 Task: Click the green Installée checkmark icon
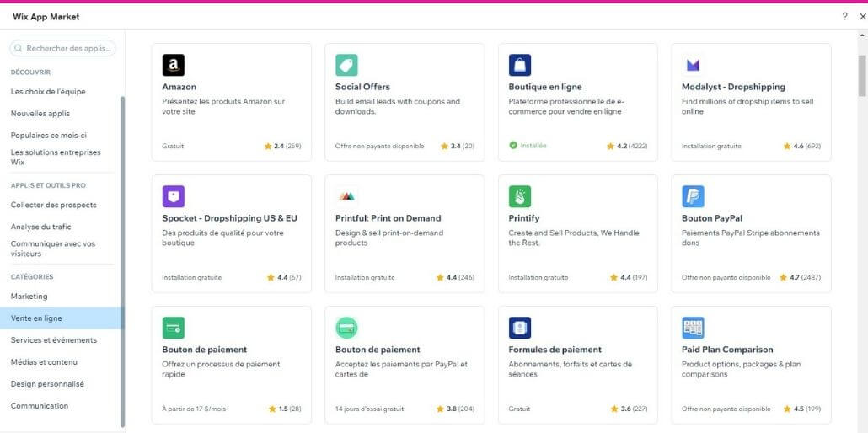click(513, 145)
